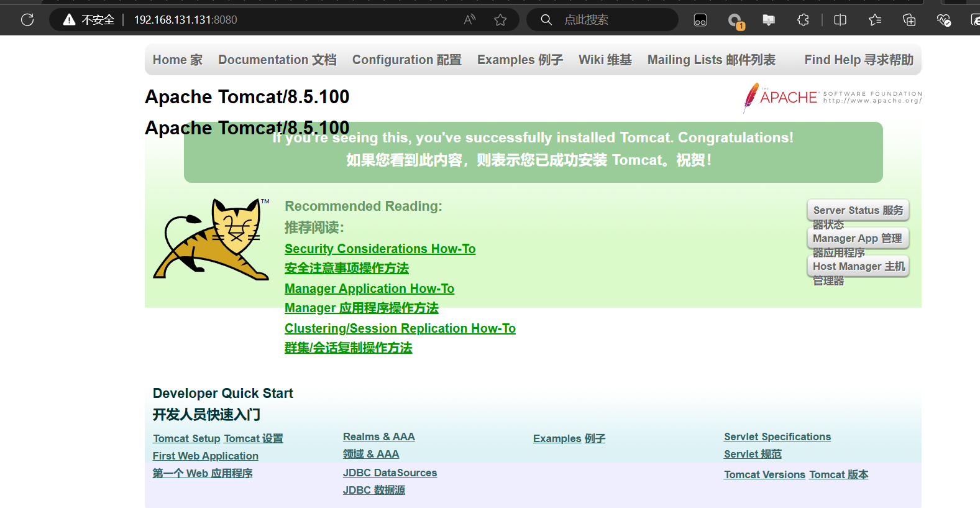
Task: Open the Servlet Specifications link
Action: pyautogui.click(x=777, y=436)
